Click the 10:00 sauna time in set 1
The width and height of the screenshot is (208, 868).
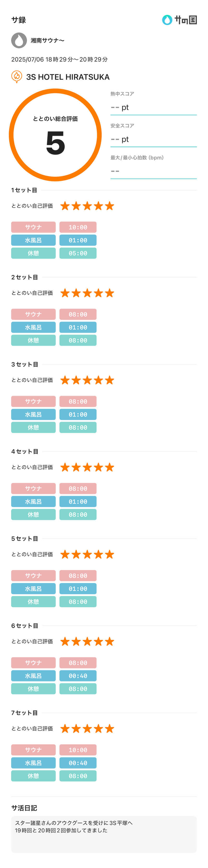click(x=78, y=227)
